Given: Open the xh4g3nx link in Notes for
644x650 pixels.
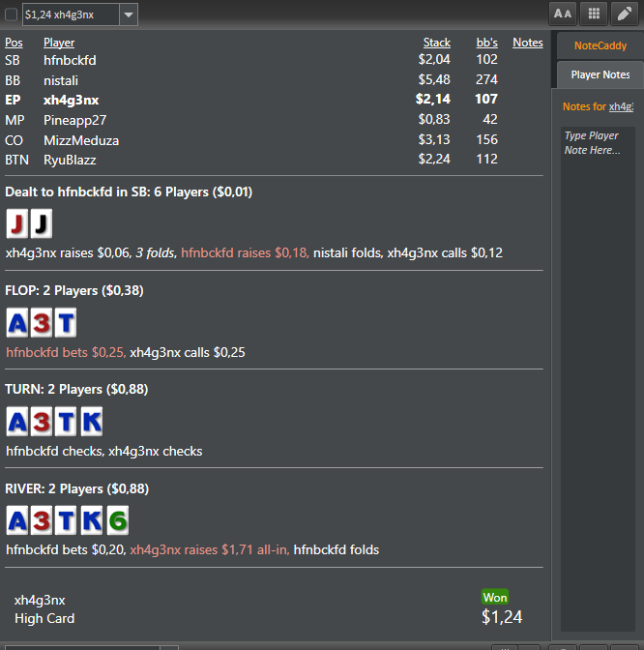Looking at the screenshot, I should [x=621, y=106].
